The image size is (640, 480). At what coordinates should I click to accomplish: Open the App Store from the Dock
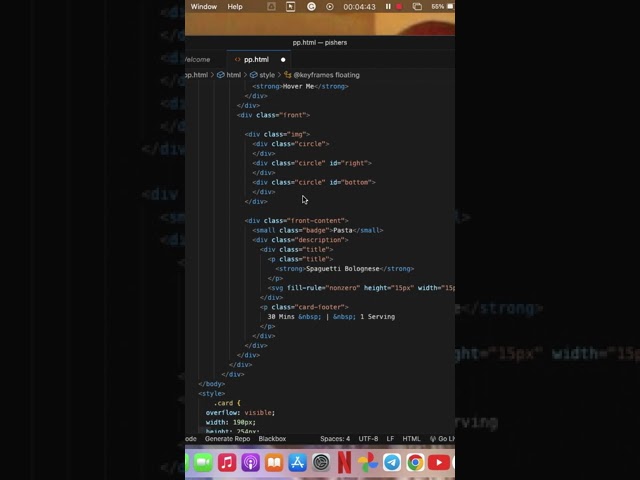298,462
